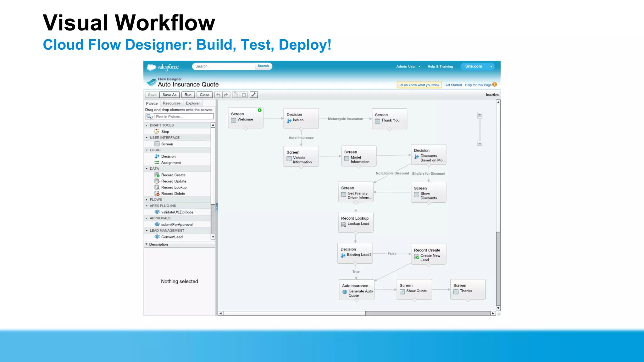Click the Salesforce logo
The height and width of the screenshot is (362, 644).
pyautogui.click(x=163, y=67)
